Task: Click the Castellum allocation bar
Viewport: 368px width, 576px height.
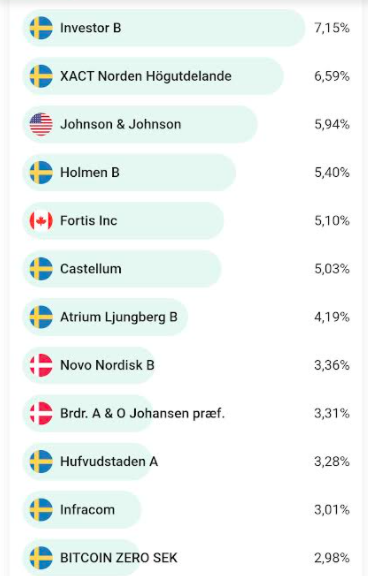Action: 122,269
